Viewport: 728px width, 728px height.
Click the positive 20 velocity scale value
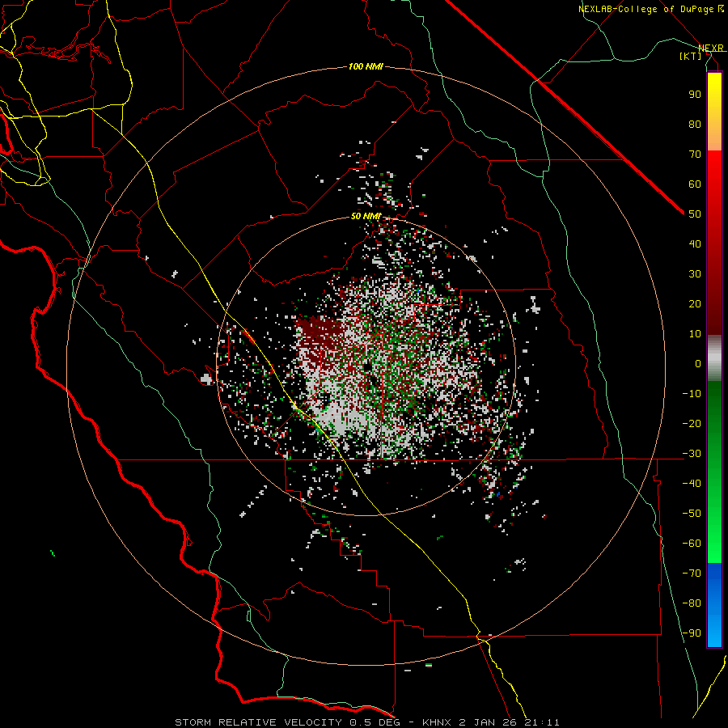tap(695, 304)
